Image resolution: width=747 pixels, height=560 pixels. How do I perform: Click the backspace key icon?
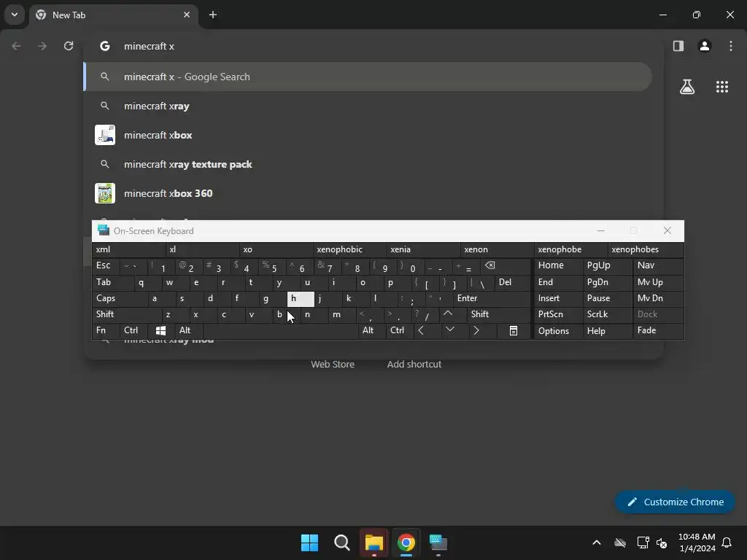click(x=505, y=265)
